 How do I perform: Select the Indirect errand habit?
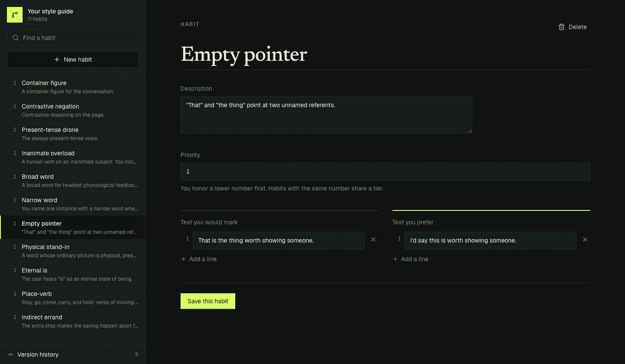72,321
